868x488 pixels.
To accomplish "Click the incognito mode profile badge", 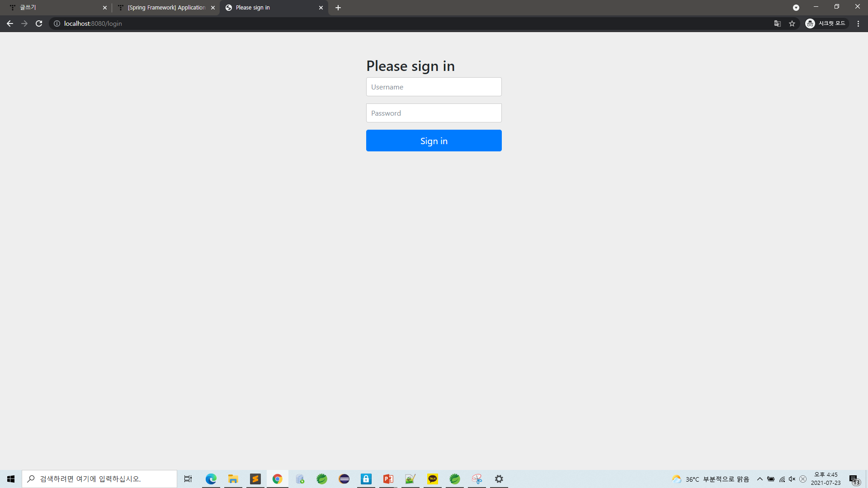I will pos(826,23).
